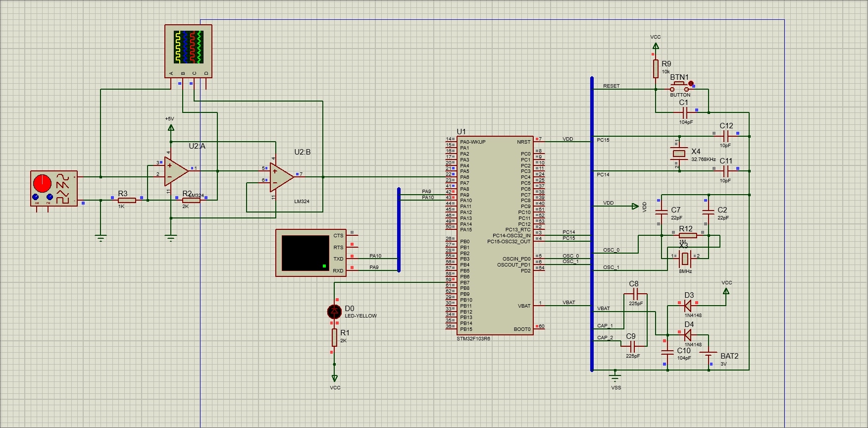
Task: Click the CAP_2 net label
Action: pyautogui.click(x=605, y=338)
